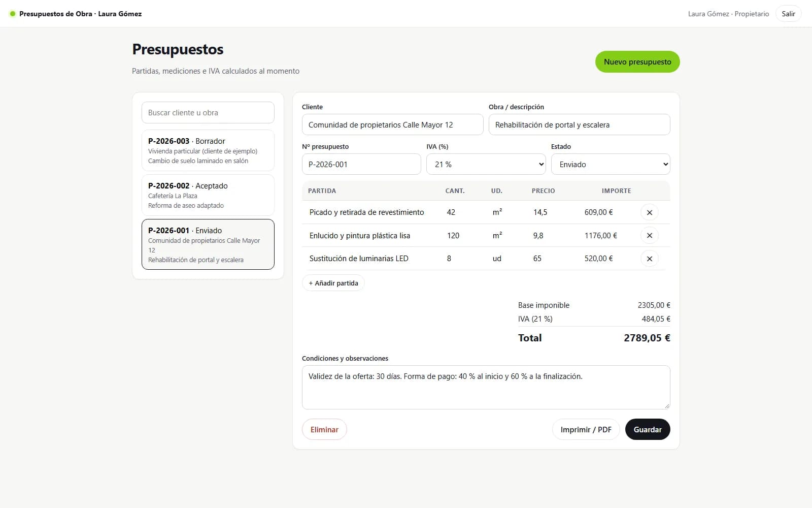Click the green status dot beside app title
The width and height of the screenshot is (812, 508).
[13, 14]
